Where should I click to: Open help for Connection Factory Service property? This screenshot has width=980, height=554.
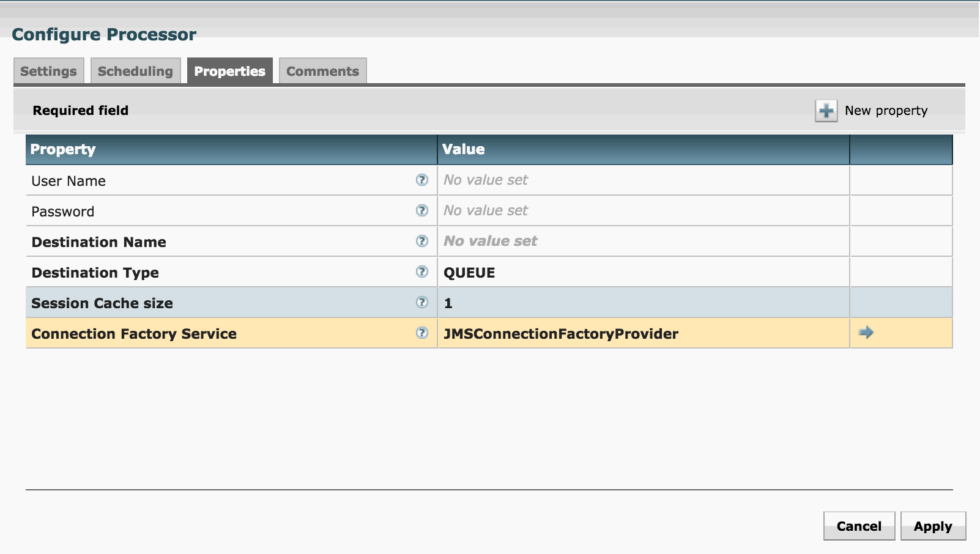pyautogui.click(x=421, y=333)
